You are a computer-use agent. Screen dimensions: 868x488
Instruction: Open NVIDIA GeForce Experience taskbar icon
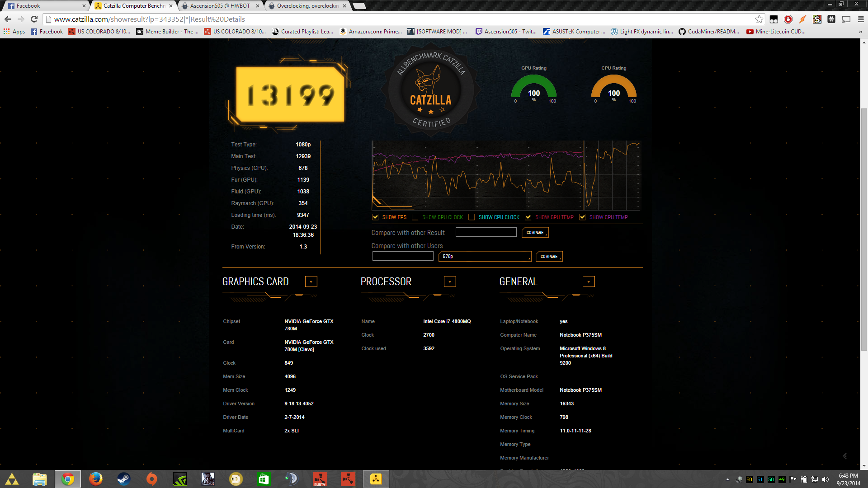pyautogui.click(x=179, y=479)
